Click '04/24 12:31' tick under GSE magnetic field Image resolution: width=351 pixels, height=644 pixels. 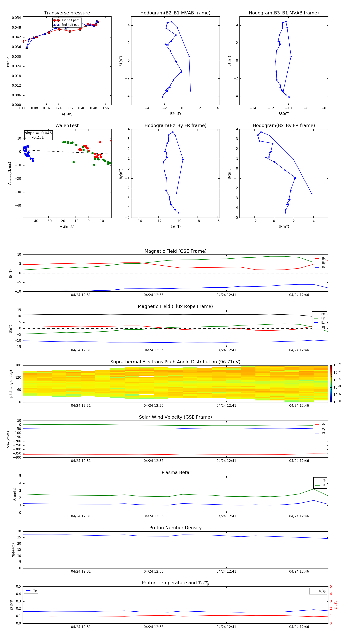click(81, 295)
